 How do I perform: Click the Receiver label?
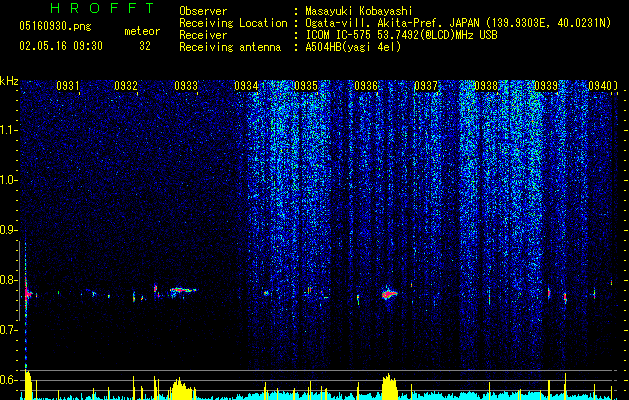[203, 35]
